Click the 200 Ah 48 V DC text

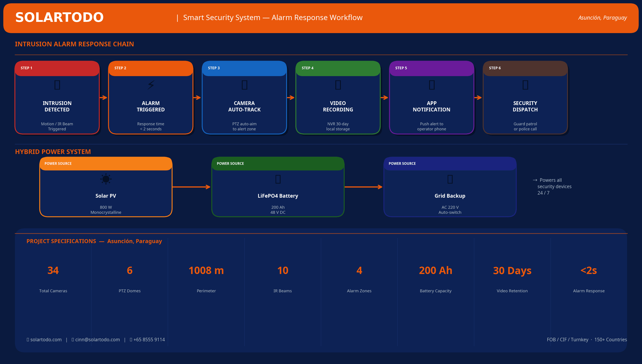(278, 210)
